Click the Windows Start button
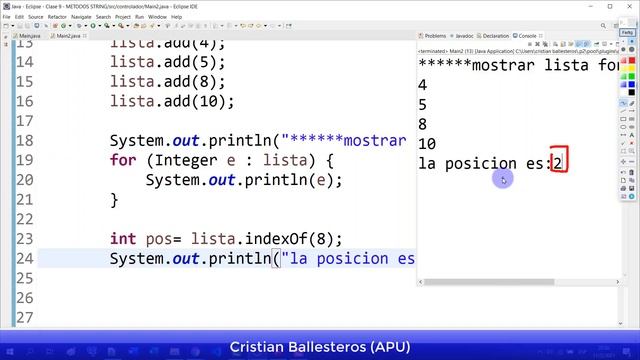The height and width of the screenshot is (360, 640). (10, 351)
